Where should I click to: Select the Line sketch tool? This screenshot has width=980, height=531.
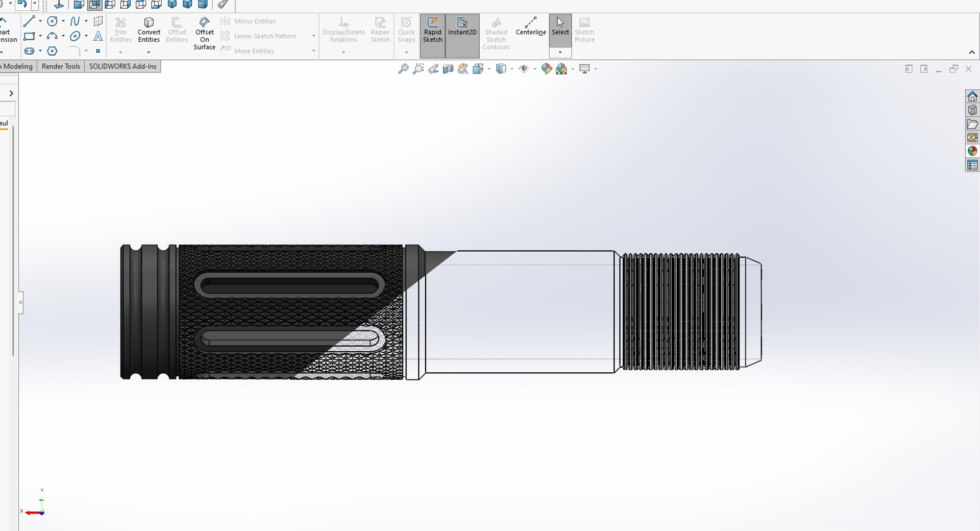click(29, 21)
